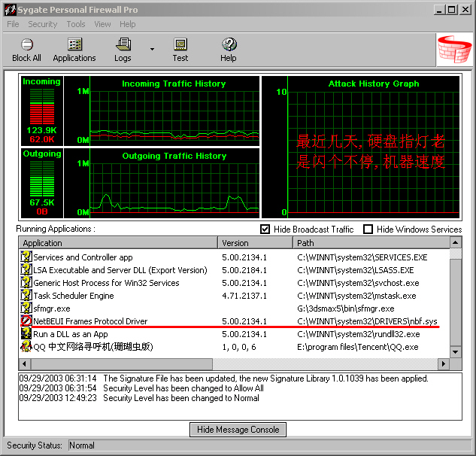Click path E:\program files\Tencent\QQ.exe

point(358,347)
